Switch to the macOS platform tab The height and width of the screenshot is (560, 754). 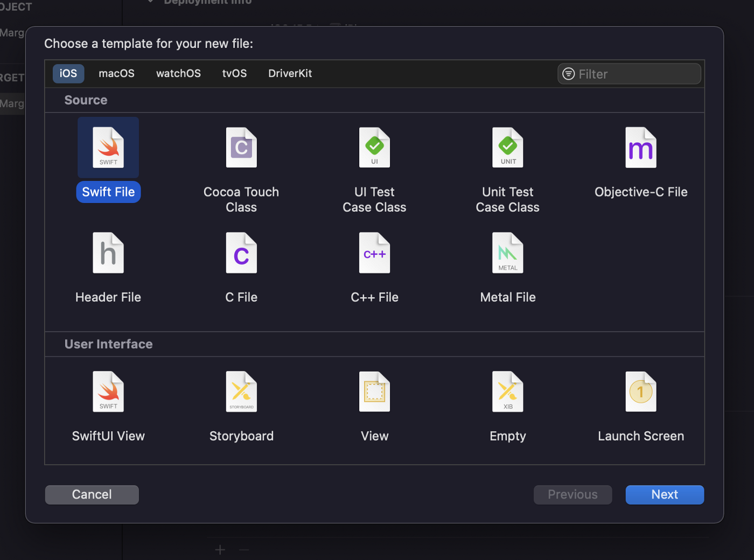[x=116, y=73]
